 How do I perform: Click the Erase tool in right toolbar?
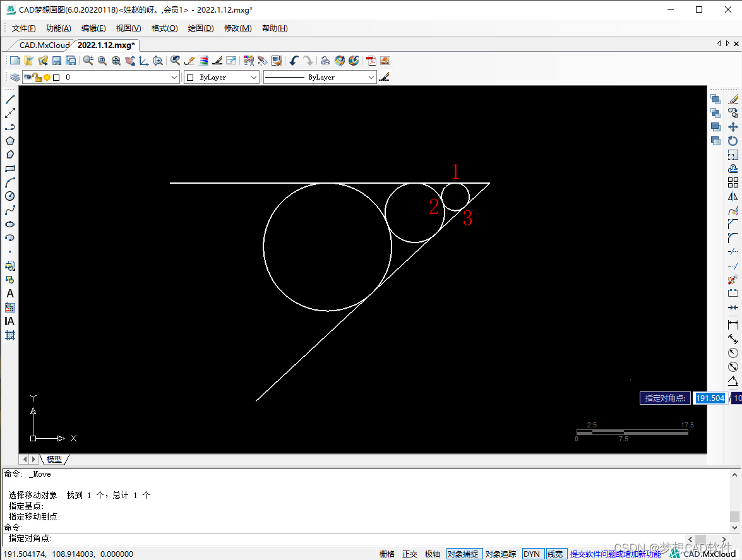(733, 99)
